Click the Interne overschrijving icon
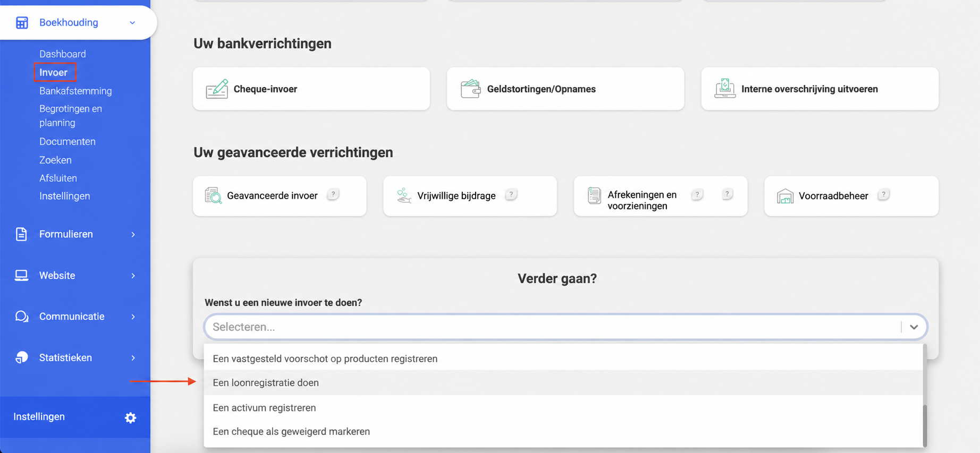The width and height of the screenshot is (980, 453). pyautogui.click(x=725, y=89)
